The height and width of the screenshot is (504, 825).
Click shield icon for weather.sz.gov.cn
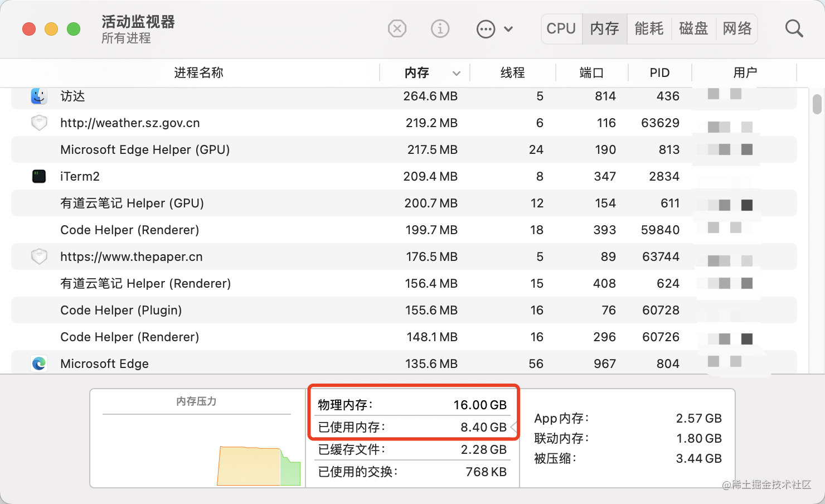coord(39,123)
